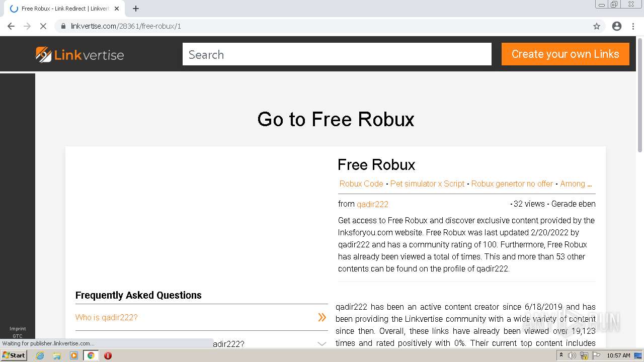
Task: Close the Free Robux browser tab
Action: 117,9
